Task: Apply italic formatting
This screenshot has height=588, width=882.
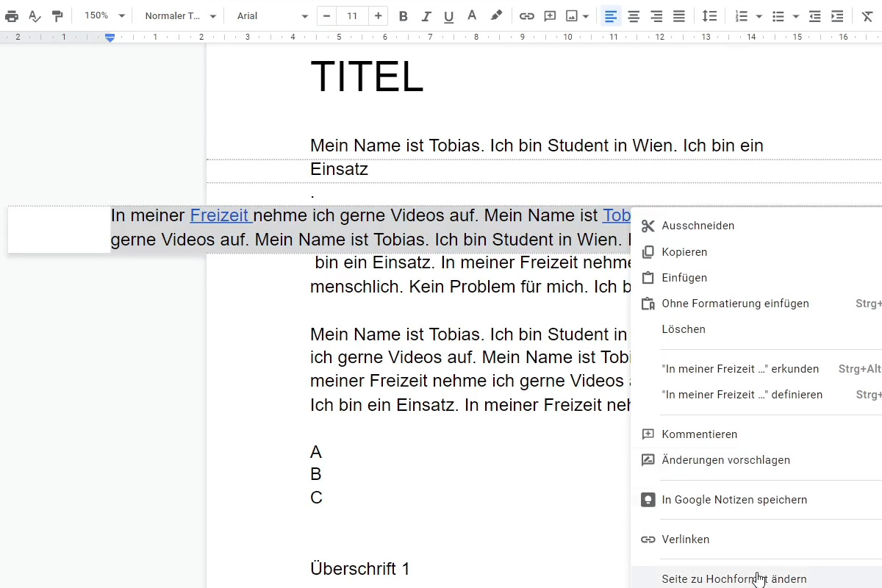Action: coord(426,15)
